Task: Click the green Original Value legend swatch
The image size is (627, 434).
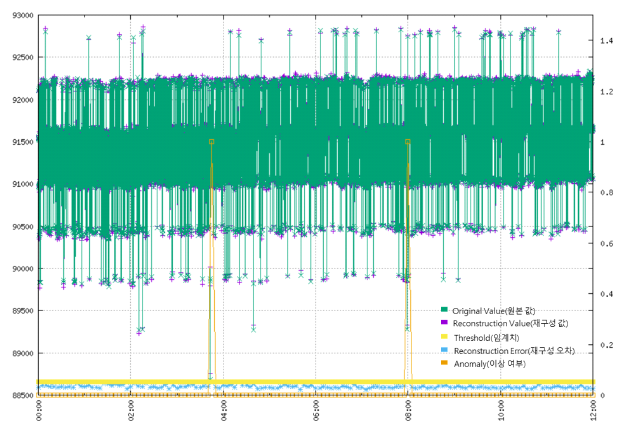Action: (445, 308)
